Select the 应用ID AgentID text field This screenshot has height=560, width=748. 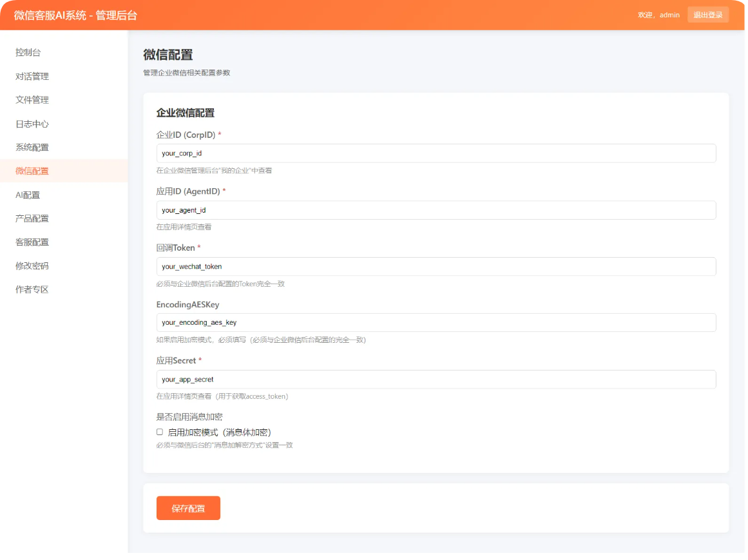[x=436, y=210]
